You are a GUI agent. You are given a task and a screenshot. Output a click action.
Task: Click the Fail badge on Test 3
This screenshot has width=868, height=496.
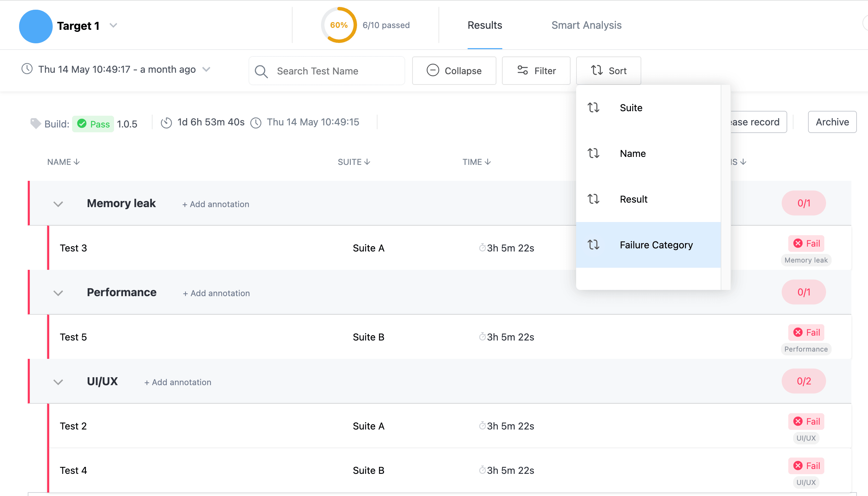(x=806, y=243)
